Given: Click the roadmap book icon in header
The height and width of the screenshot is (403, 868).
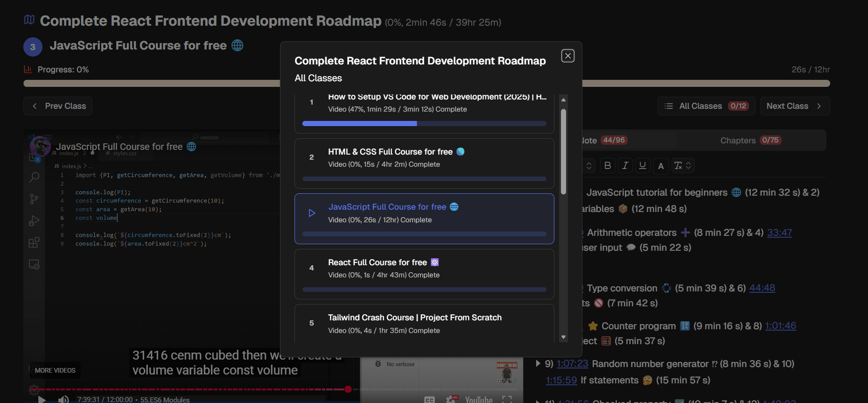Looking at the screenshot, I should (29, 20).
